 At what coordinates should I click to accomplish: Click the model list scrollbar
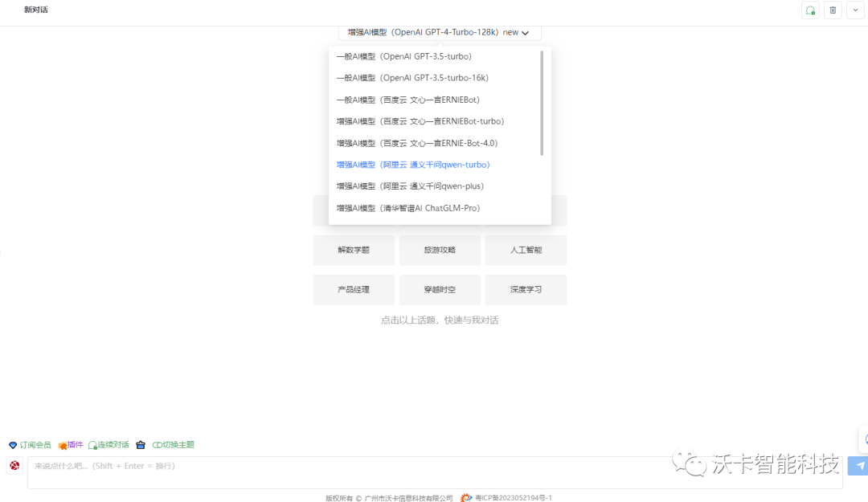click(542, 103)
